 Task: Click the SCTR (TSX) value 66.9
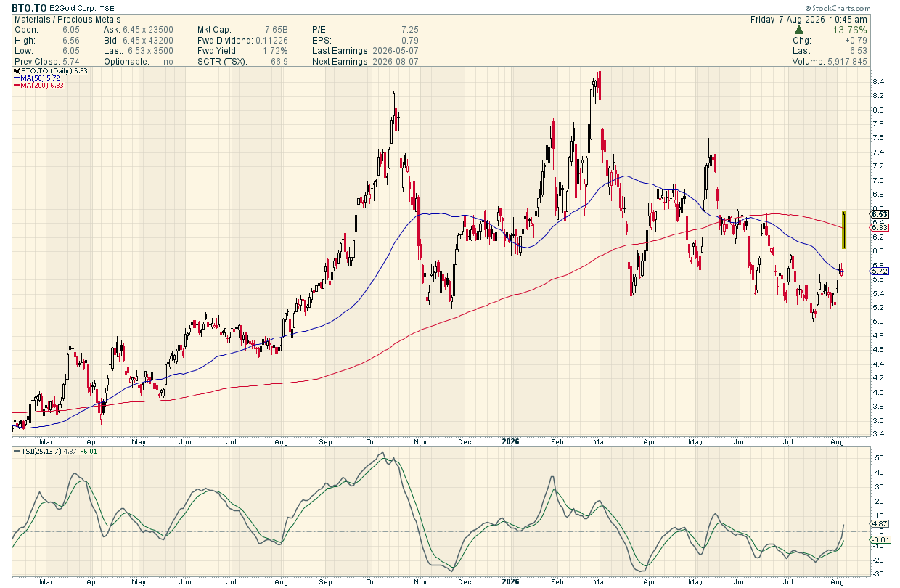coord(279,62)
